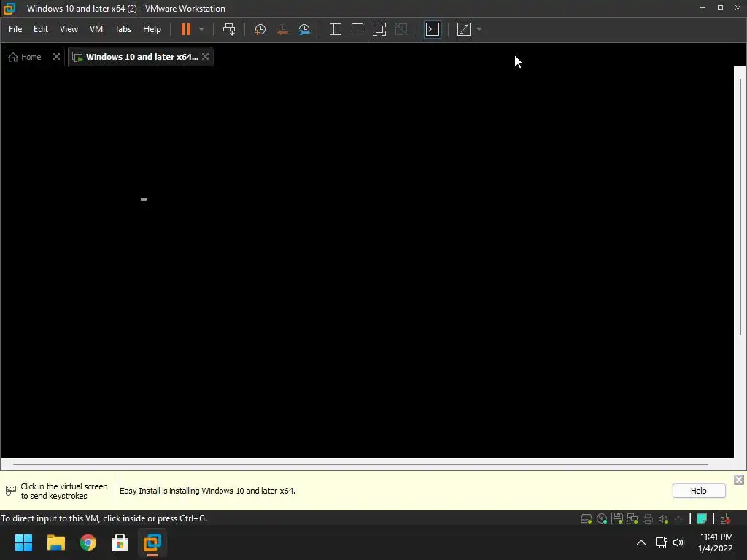This screenshot has width=747, height=560.
Task: Expand the power options dropdown arrow
Action: [201, 29]
